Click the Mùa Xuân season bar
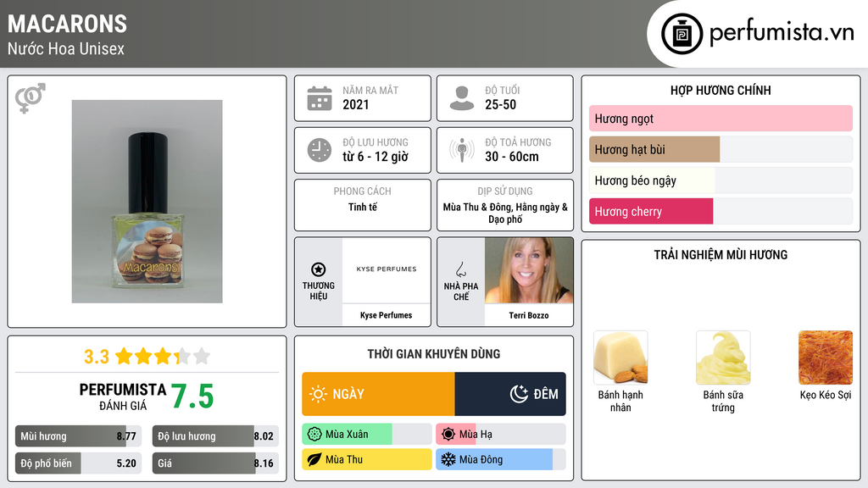 [x=367, y=435]
